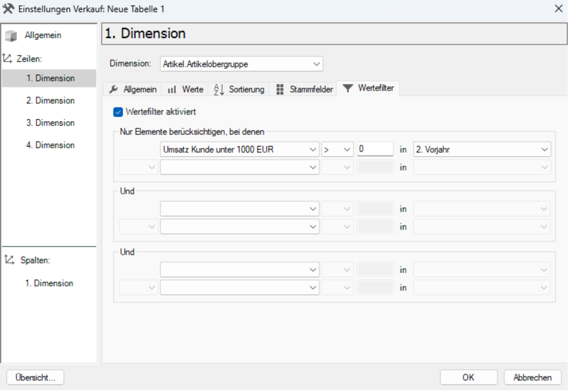The height and width of the screenshot is (392, 568).
Task: Open the 2. Vorjahr period dropdown
Action: point(482,149)
